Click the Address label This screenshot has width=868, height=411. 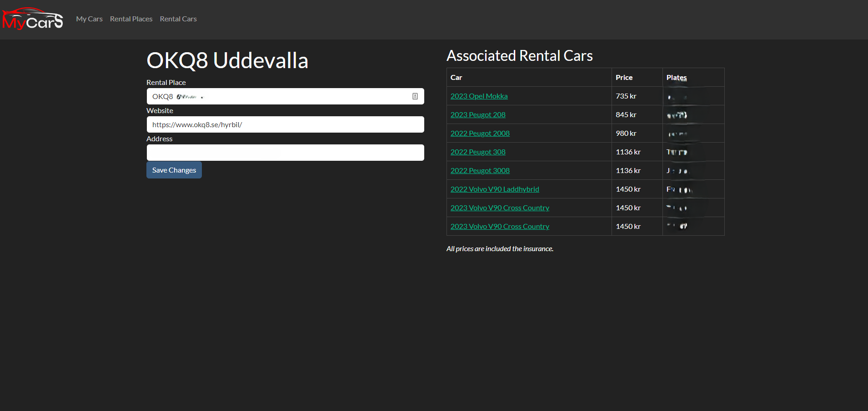point(159,139)
